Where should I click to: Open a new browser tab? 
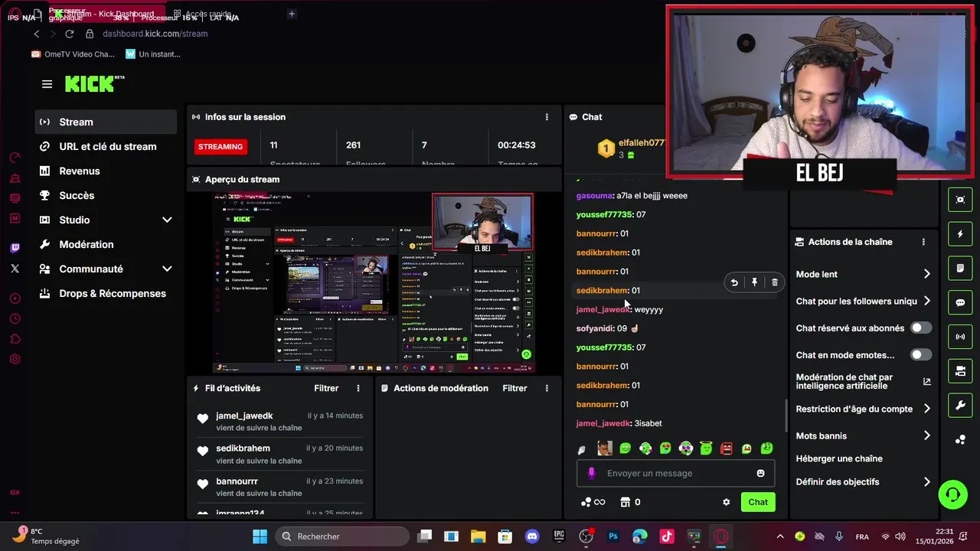[x=291, y=14]
